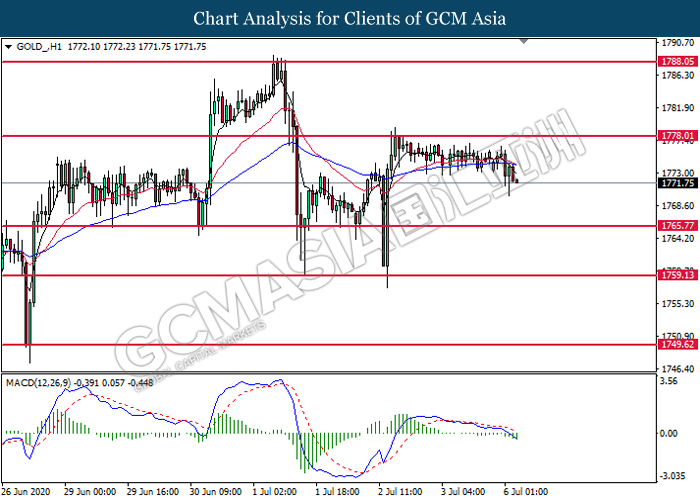This screenshot has height=500, width=700.
Task: Click the 29 Jun 00:00 time label
Action: click(90, 492)
